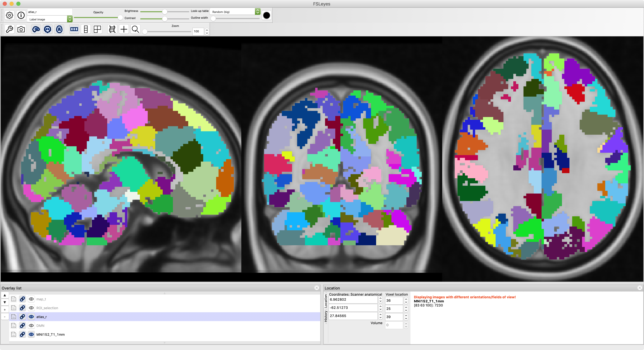Toggle the coronal canvas view
This screenshot has height=350, width=644.
click(x=47, y=29)
